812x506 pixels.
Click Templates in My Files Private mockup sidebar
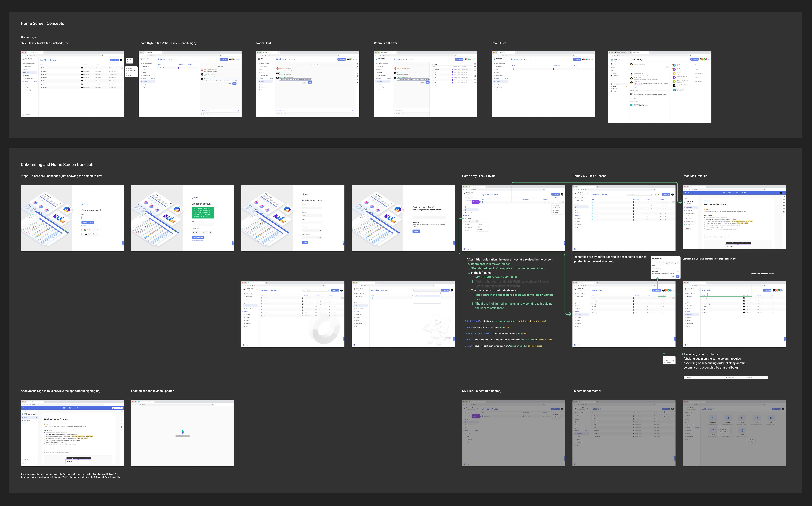[467, 249]
